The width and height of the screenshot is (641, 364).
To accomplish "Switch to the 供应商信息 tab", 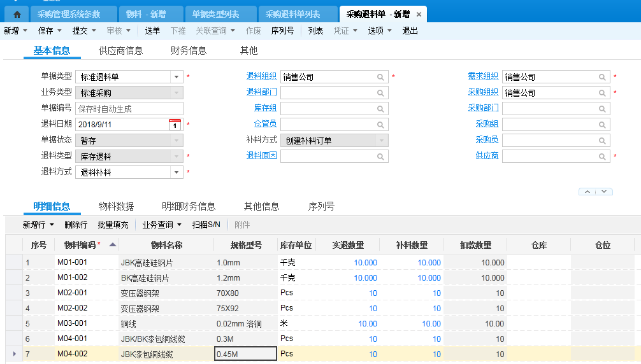I will [x=120, y=51].
